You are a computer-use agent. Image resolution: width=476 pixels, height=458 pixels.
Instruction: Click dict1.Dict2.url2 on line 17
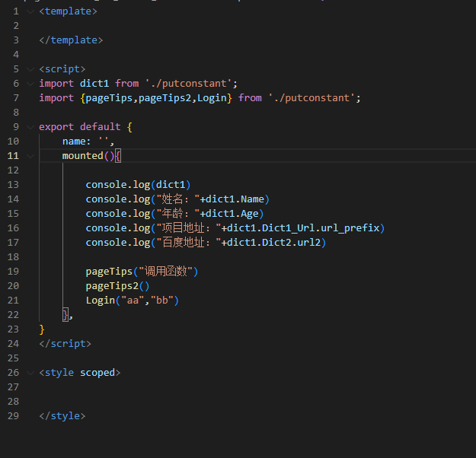tap(274, 243)
